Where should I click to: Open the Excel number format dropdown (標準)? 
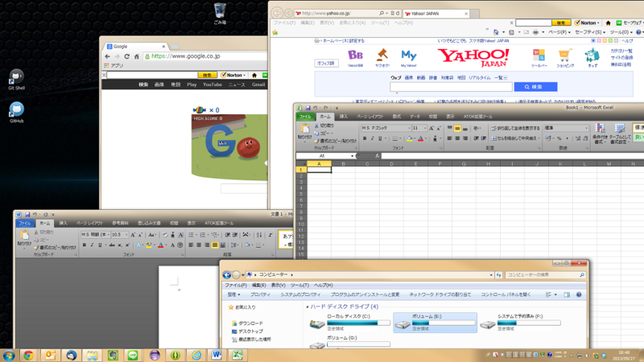[586, 128]
